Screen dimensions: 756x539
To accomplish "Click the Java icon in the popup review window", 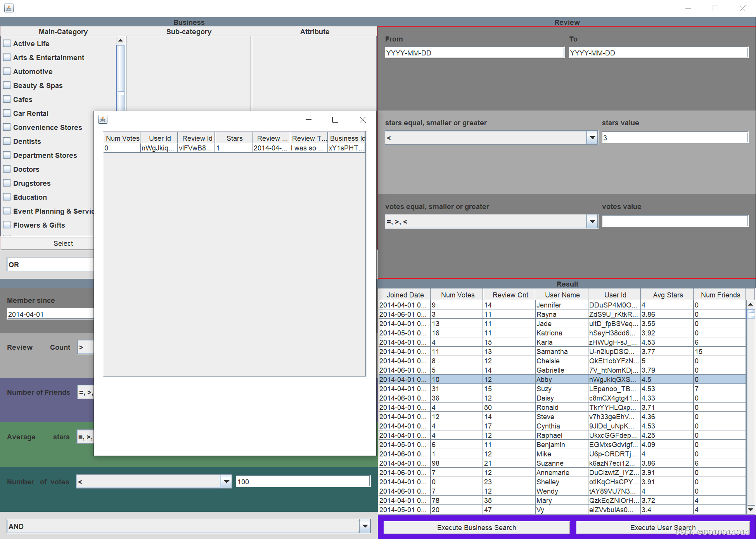I will 102,119.
